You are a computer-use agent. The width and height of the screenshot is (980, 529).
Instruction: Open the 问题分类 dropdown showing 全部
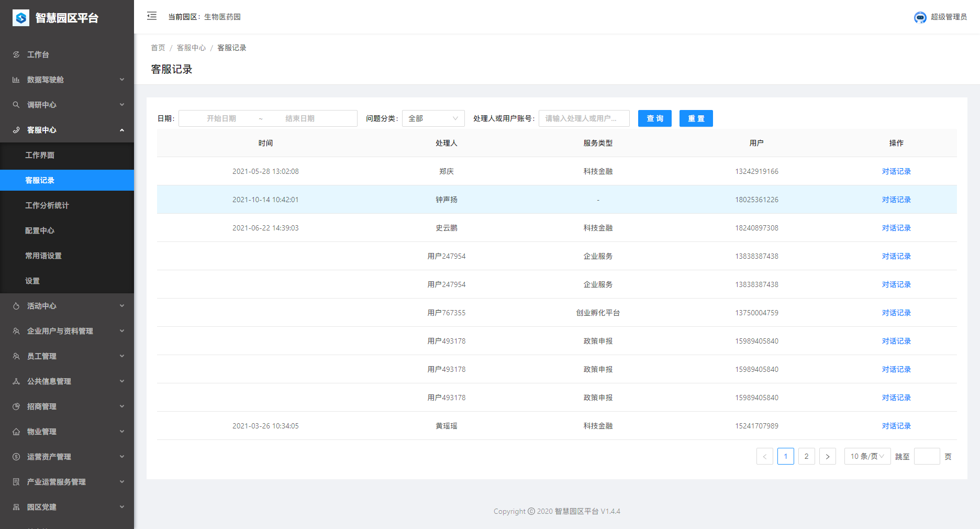coord(433,118)
